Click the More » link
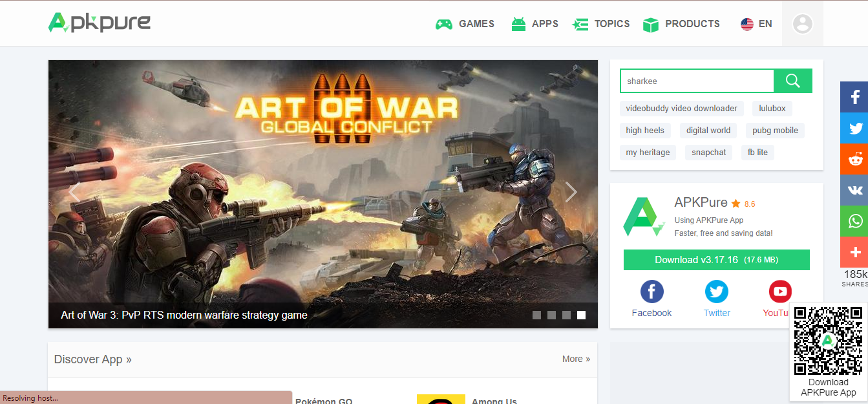Image resolution: width=868 pixels, height=404 pixels. click(x=576, y=359)
